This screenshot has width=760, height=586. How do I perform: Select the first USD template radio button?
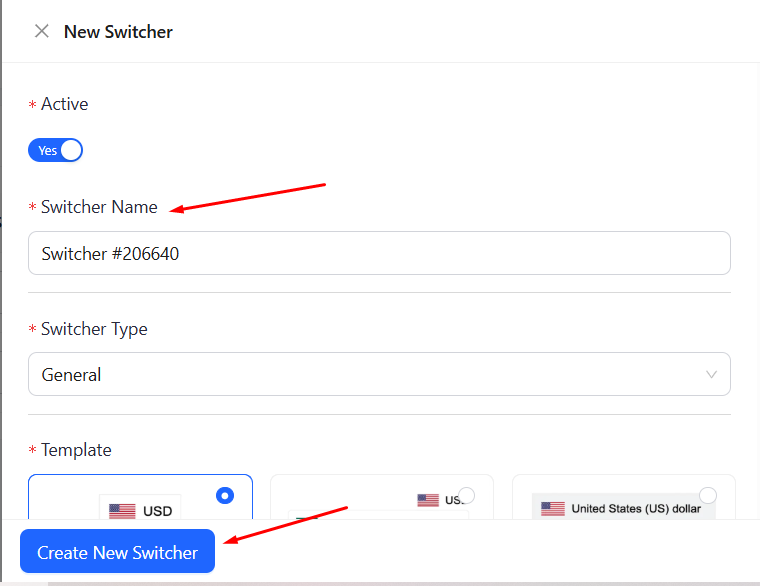coord(225,495)
